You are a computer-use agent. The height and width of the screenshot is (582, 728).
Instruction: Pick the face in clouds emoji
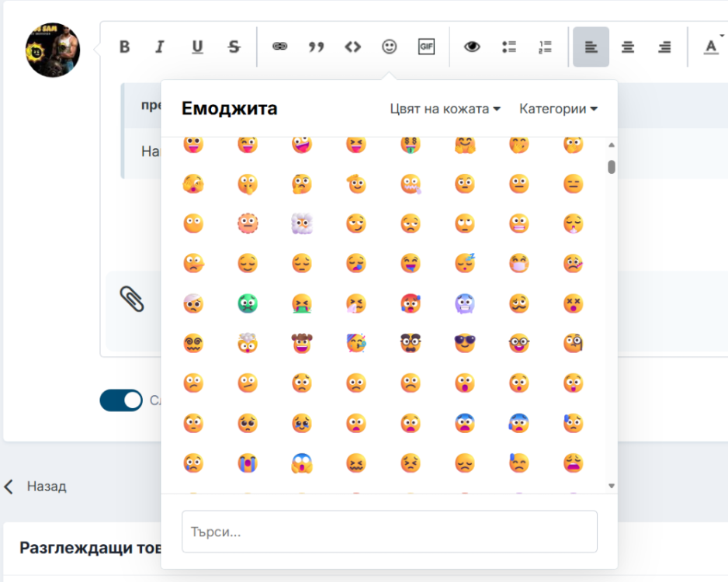click(x=302, y=223)
